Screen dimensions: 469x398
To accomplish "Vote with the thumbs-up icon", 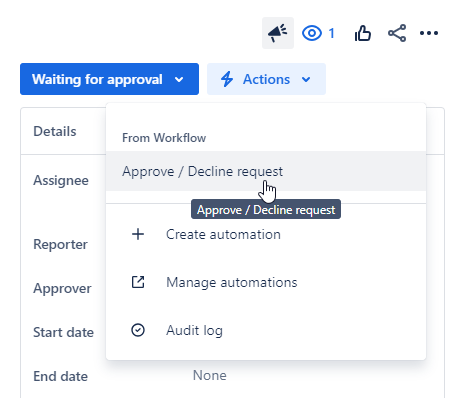I will pyautogui.click(x=363, y=33).
